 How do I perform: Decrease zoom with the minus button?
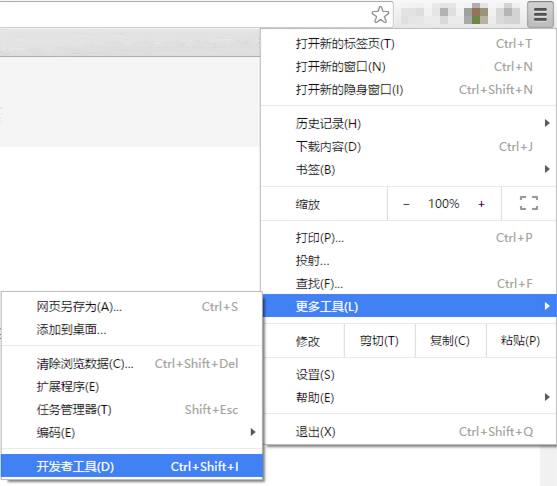point(406,204)
